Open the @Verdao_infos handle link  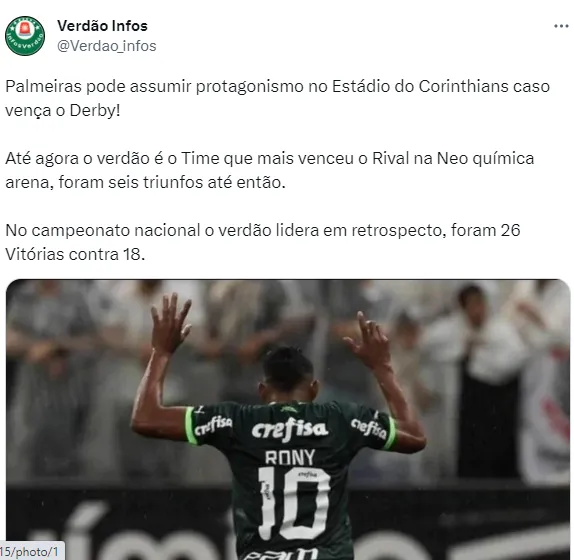pyautogui.click(x=107, y=46)
